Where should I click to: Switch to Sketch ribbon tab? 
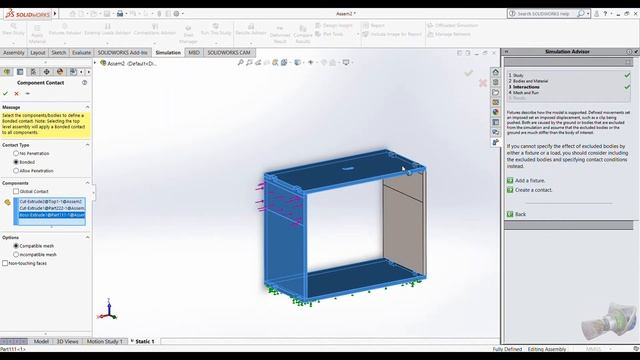click(x=58, y=53)
